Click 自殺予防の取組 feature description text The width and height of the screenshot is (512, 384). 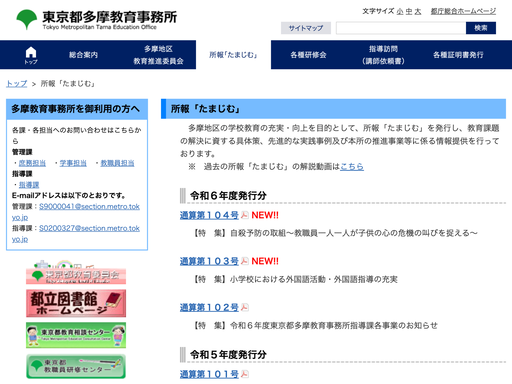(336, 233)
